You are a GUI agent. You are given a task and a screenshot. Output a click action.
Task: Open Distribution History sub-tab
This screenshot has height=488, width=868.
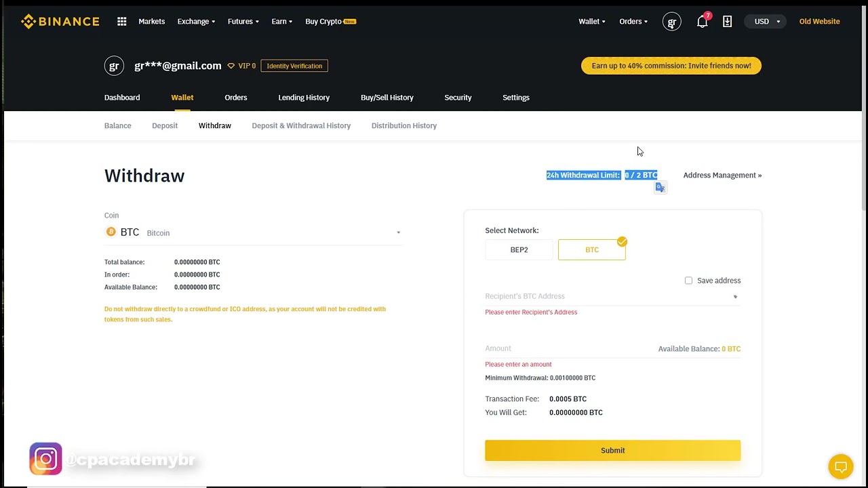404,125
